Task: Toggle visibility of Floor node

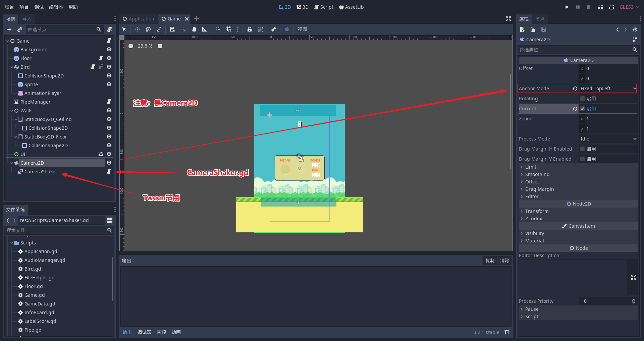Action: (109, 58)
